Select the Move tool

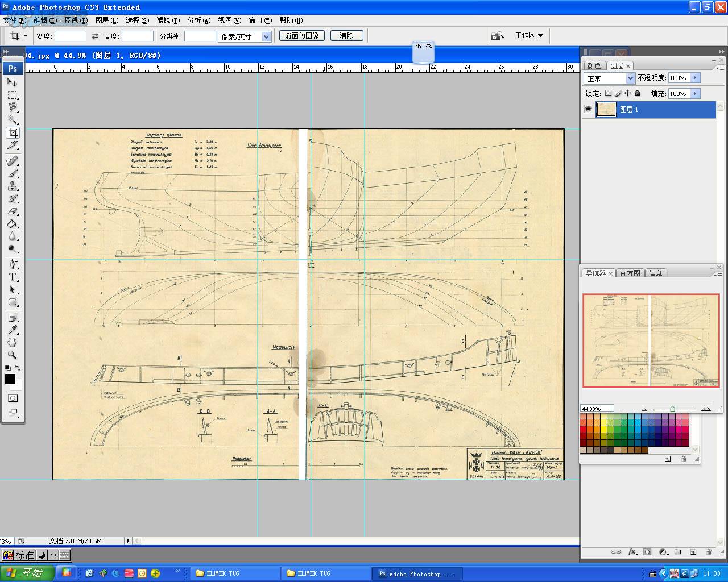[13, 82]
